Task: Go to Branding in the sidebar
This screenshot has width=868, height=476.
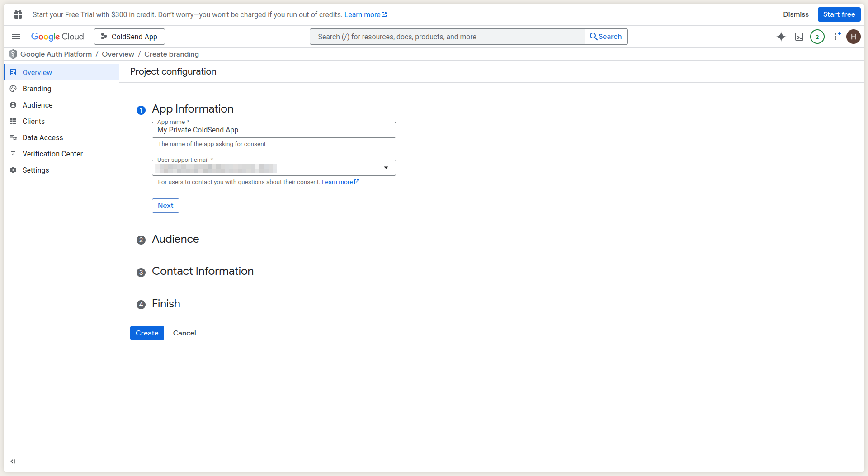Action: (37, 89)
